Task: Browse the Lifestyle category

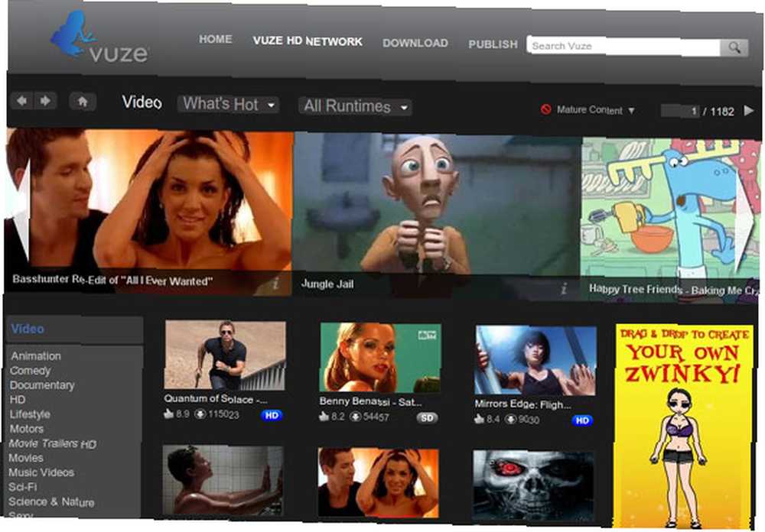Action: click(x=30, y=414)
